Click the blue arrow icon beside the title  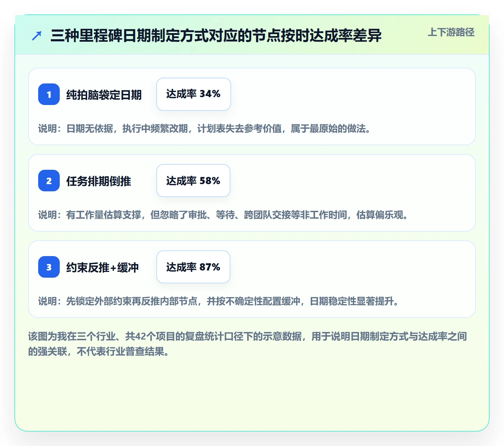click(x=37, y=36)
